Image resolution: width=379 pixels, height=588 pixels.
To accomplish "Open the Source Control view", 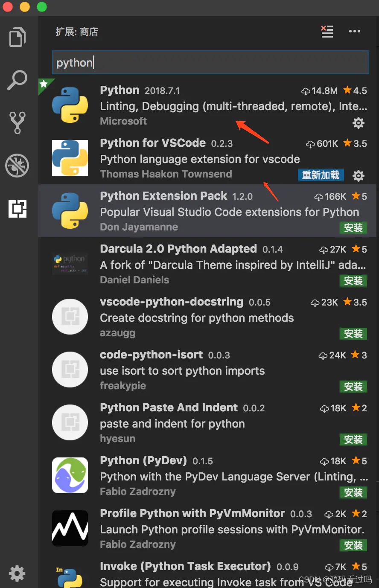I will [17, 123].
